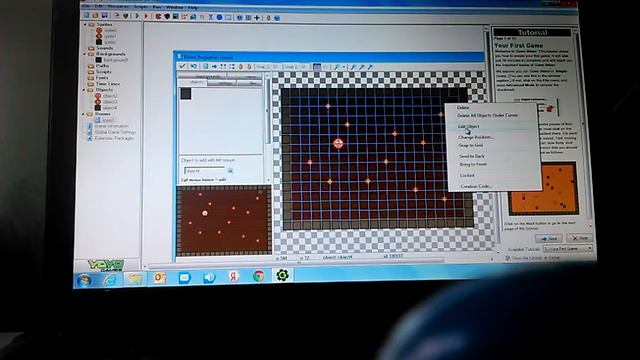
Task: Click the object name input field
Action: (x=204, y=171)
